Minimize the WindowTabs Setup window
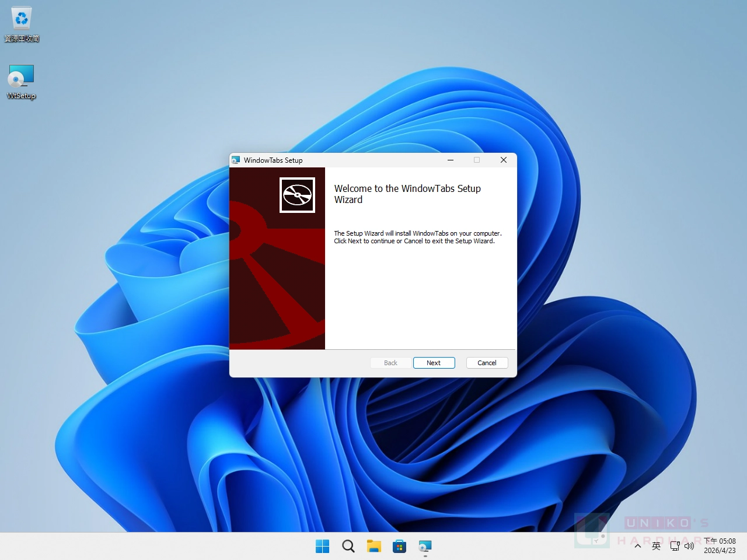Viewport: 747px width, 560px height. click(x=451, y=160)
